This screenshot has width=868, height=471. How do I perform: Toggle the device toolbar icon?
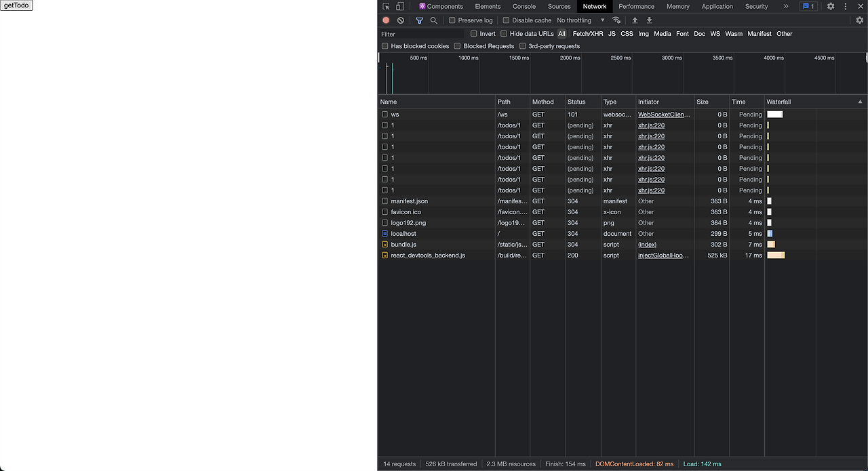point(400,6)
